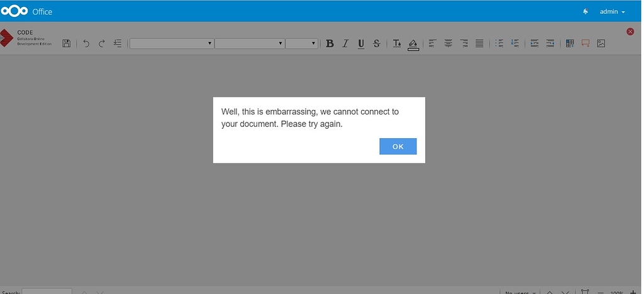The width and height of the screenshot is (644, 294).
Task: Open the font name dropdown
Action: (250, 43)
